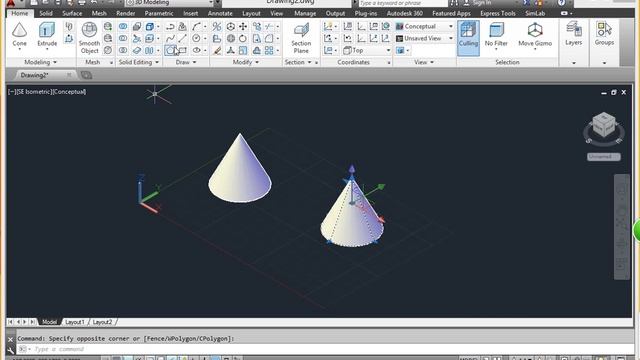Expand the Draw panel
This screenshot has height=360, width=640.
(x=186, y=62)
